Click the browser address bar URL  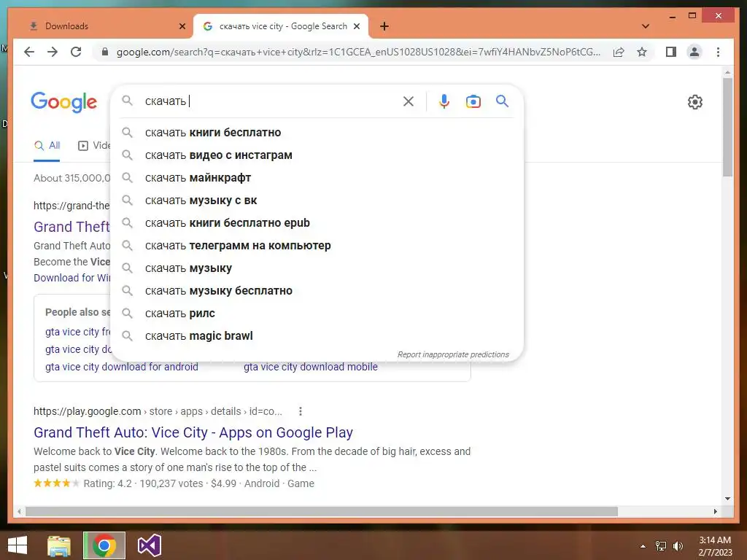click(358, 52)
